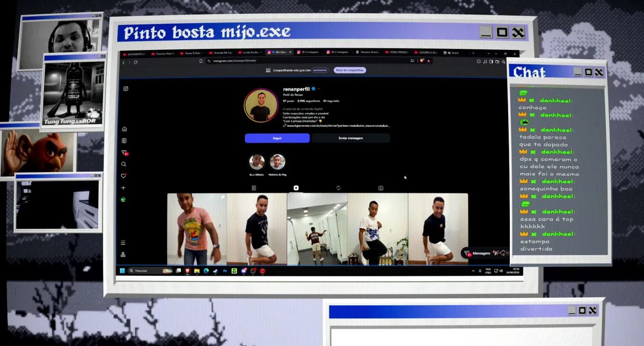The width and height of the screenshot is (644, 346).
Task: Open Microsoft Edge from the taskbar
Action: (x=206, y=271)
